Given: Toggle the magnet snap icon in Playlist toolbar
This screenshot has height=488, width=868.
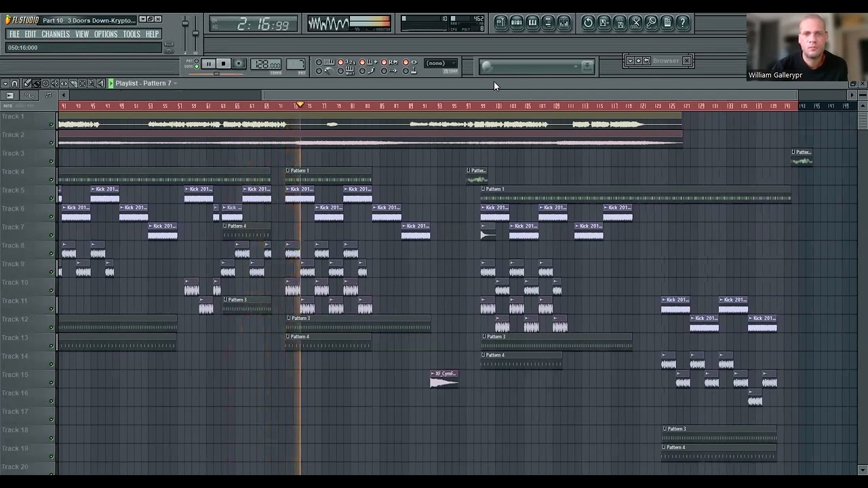Looking at the screenshot, I should tap(15, 83).
